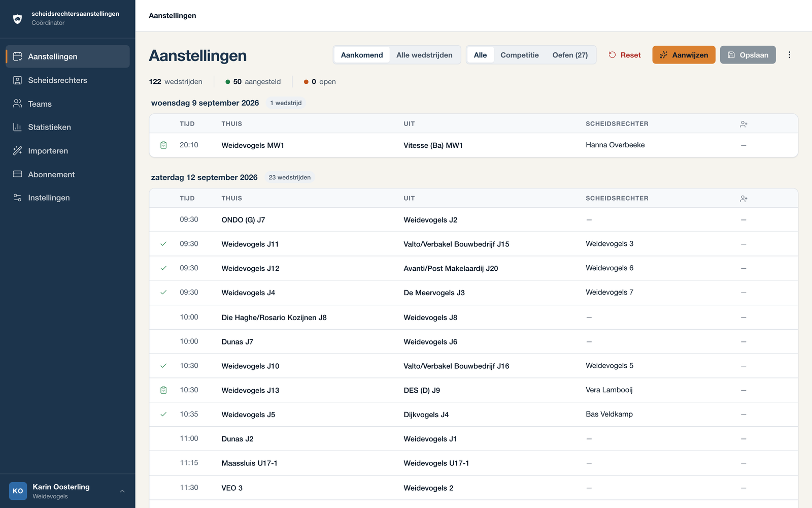
Task: Click the Instellingen sliders icon
Action: coord(17,198)
